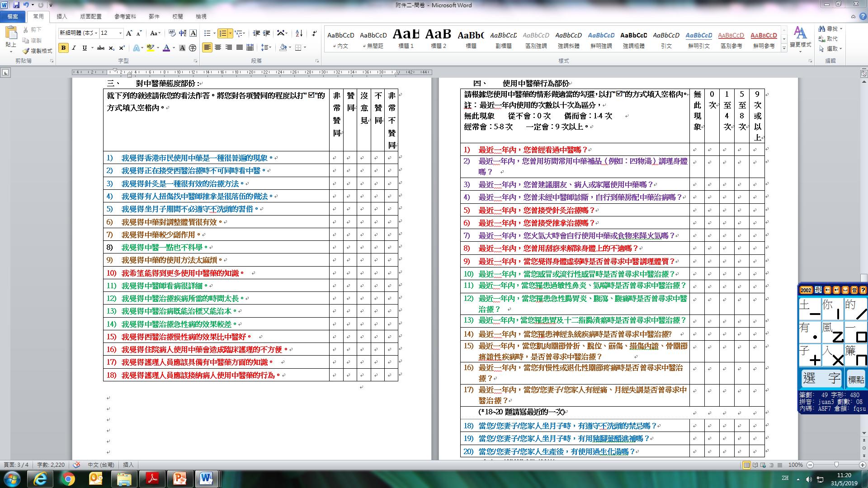Click the Format Painter (複製格式) button
The width and height of the screenshot is (868, 488).
click(38, 51)
